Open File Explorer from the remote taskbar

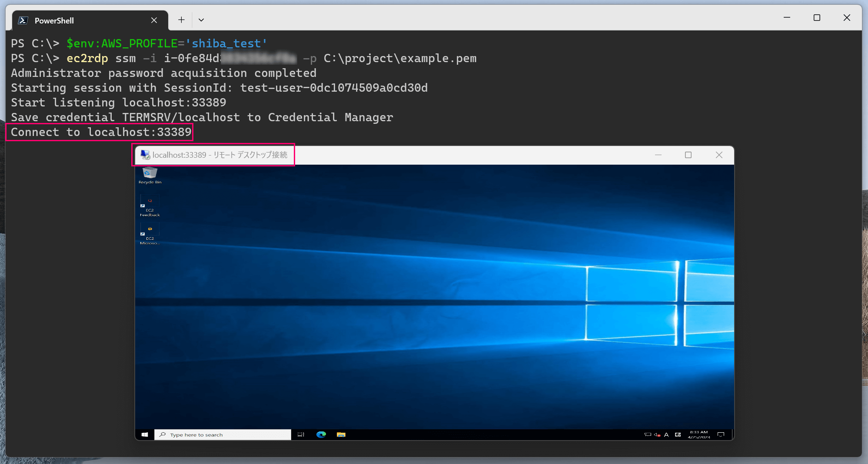click(x=341, y=434)
